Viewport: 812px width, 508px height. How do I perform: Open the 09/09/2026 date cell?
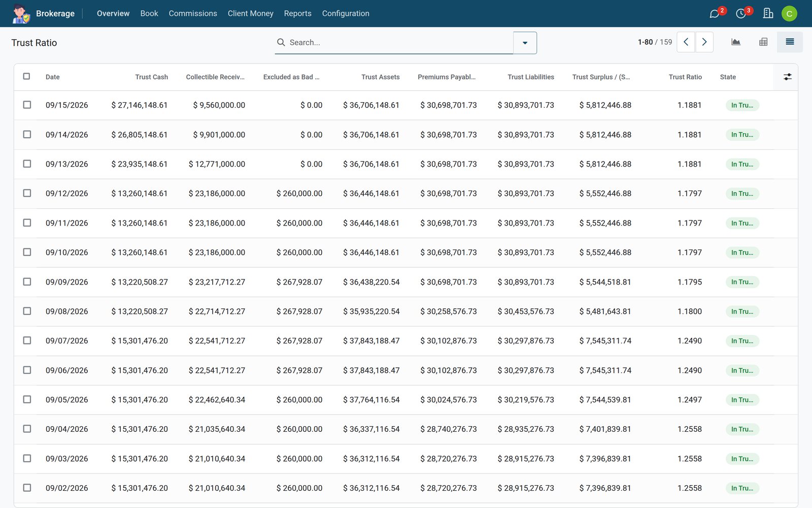point(66,282)
